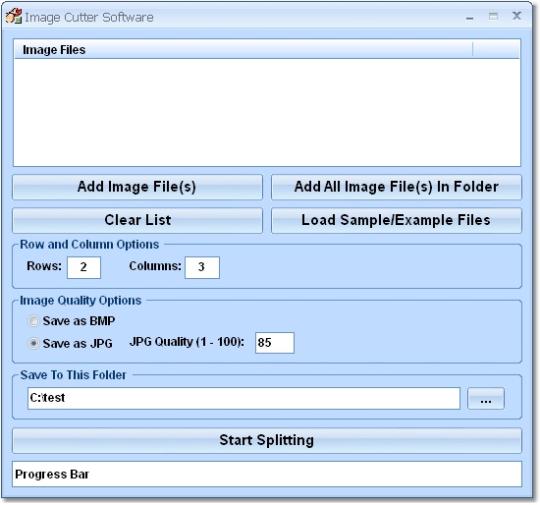Click the 'Rows:' label
540x505 pixels.
coord(44,266)
